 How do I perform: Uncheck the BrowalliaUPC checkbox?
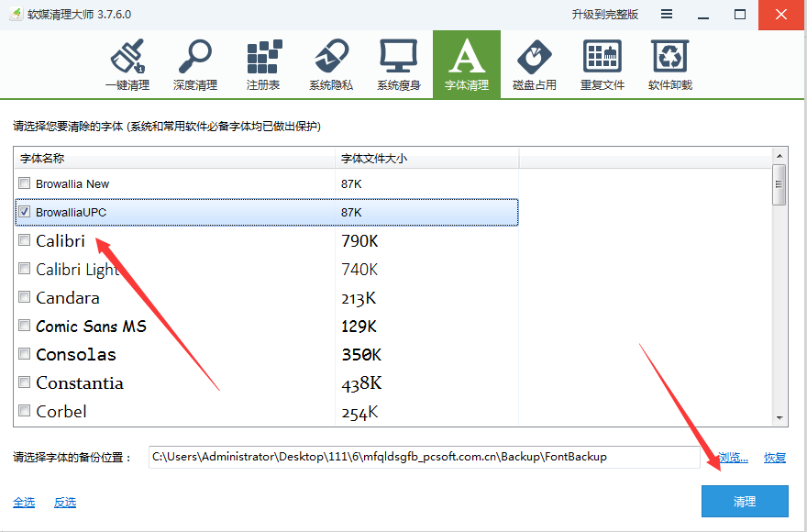[x=24, y=211]
